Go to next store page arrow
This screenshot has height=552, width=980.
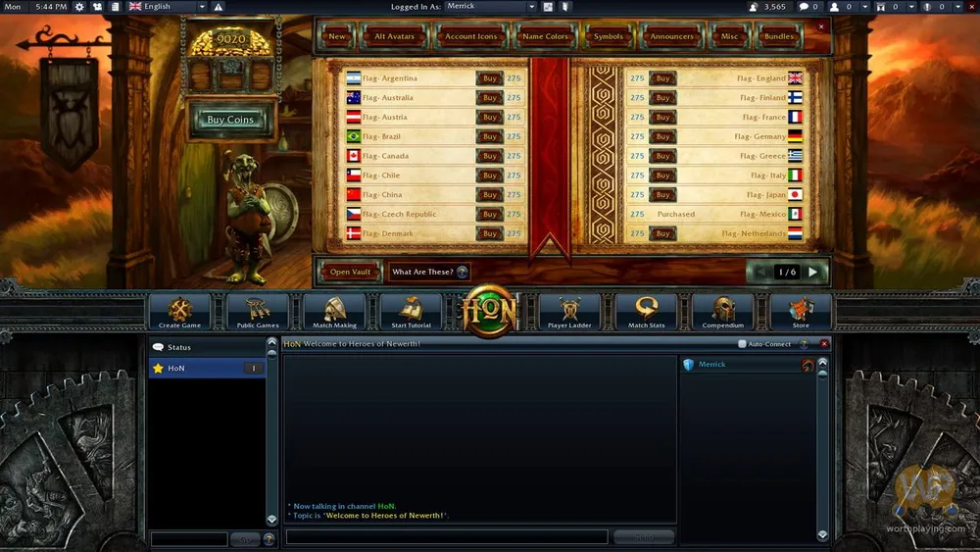pos(813,272)
